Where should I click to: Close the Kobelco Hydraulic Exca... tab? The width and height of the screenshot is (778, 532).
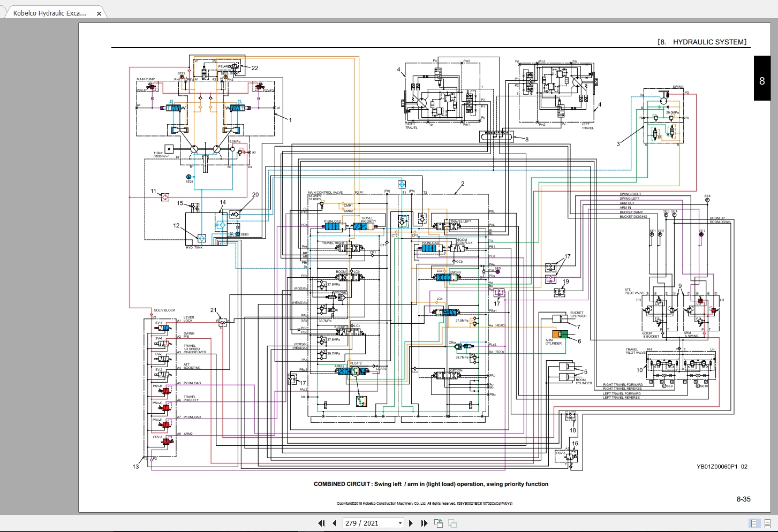tap(99, 13)
